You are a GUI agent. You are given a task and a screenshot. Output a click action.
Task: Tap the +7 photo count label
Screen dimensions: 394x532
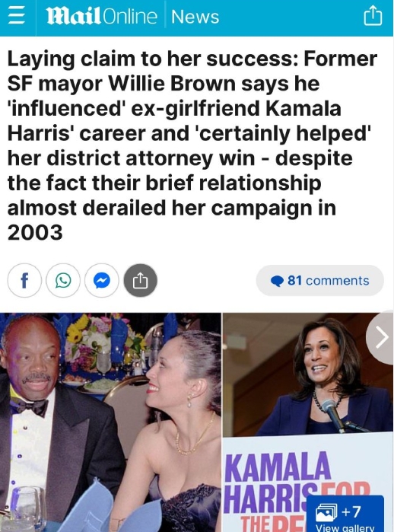coord(351,511)
